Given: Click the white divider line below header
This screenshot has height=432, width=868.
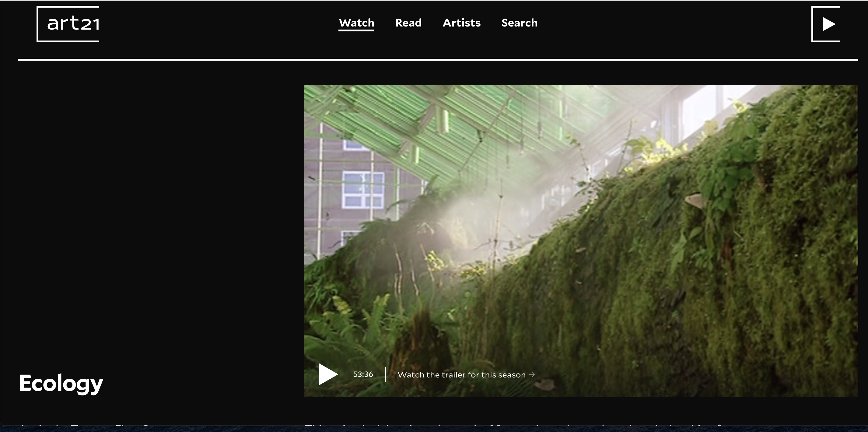Looking at the screenshot, I should (x=438, y=60).
